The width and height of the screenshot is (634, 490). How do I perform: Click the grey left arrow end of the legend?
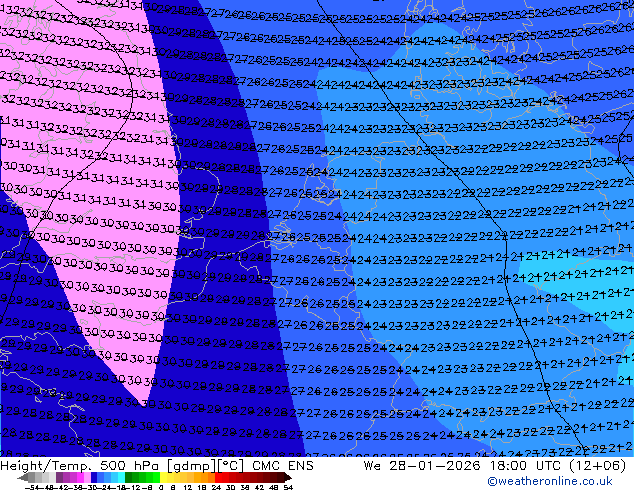point(23,478)
